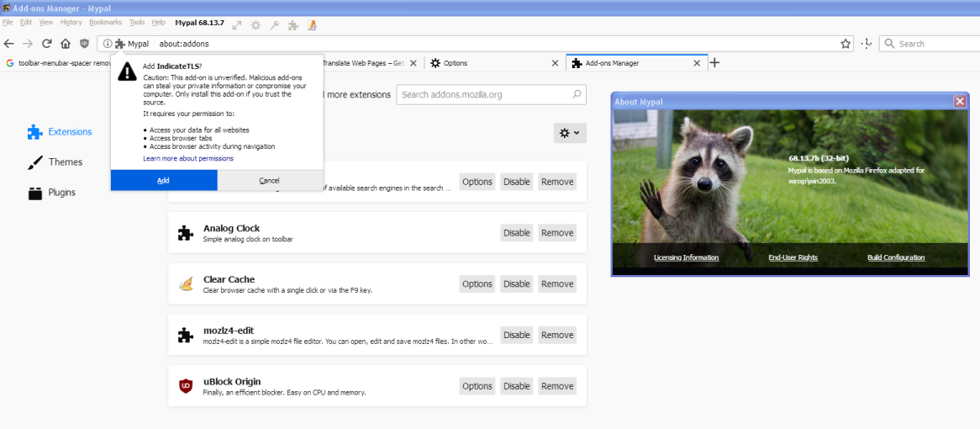
Task: Open the File menu
Action: point(8,22)
